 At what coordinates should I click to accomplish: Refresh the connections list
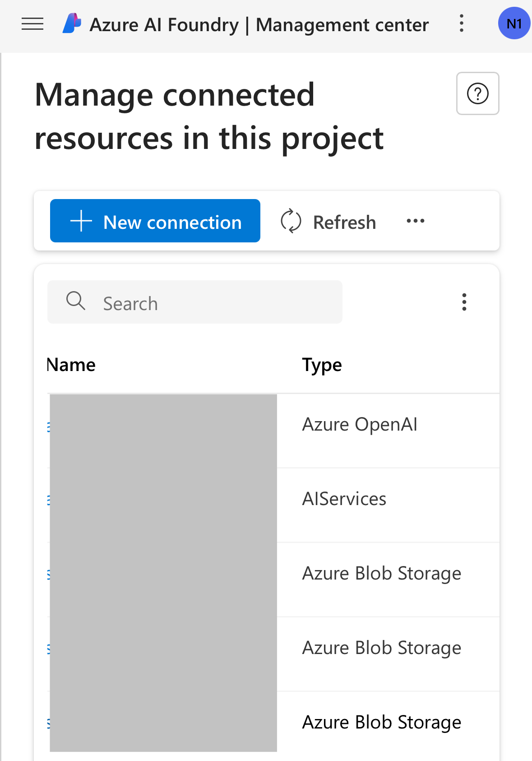click(328, 222)
